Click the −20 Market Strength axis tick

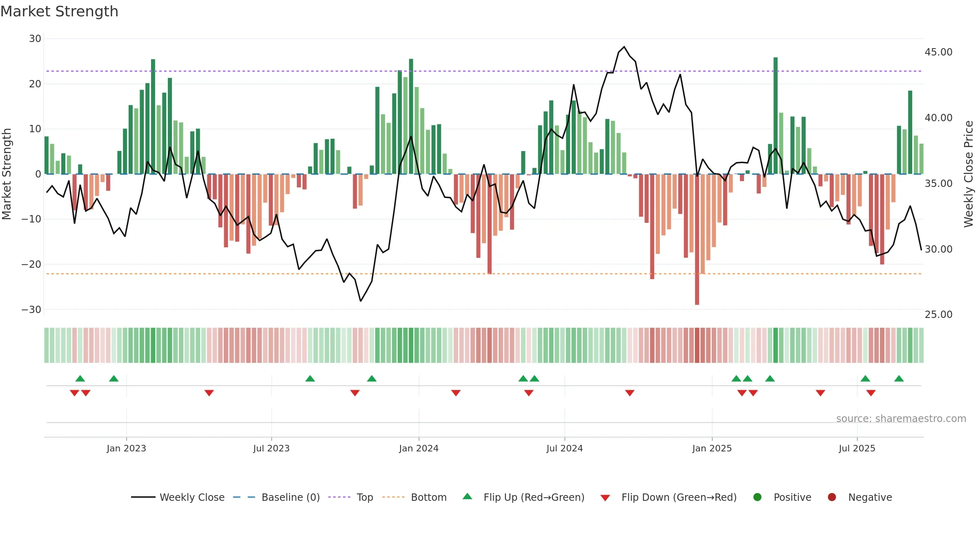31,264
